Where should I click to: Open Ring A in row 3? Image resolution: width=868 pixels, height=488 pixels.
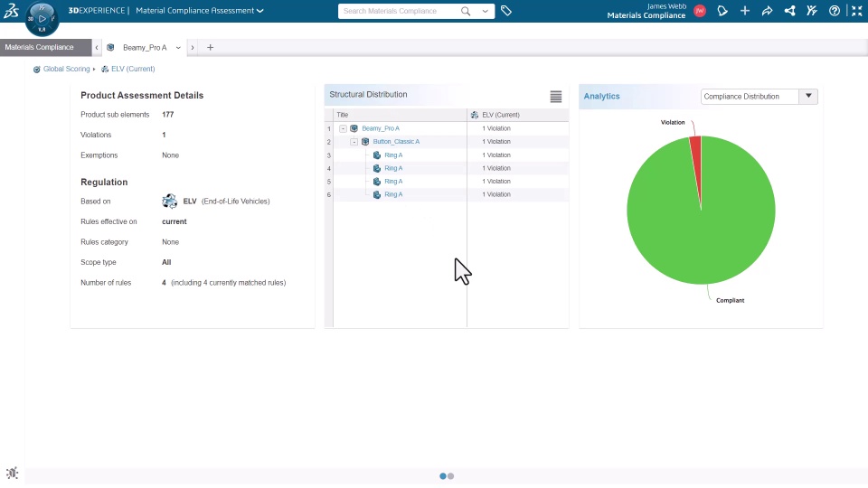pos(393,155)
